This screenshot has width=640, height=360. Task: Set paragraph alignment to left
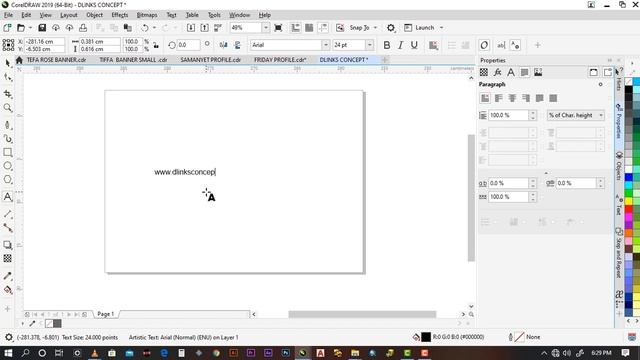[x=498, y=98]
